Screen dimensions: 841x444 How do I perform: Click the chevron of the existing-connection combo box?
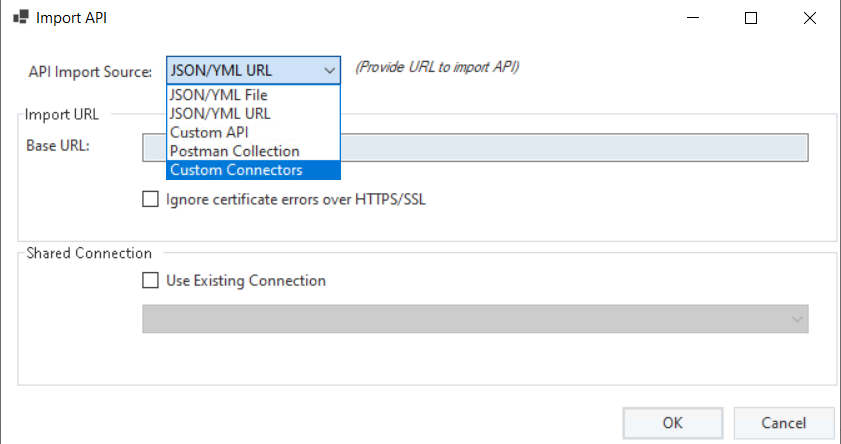pyautogui.click(x=797, y=319)
